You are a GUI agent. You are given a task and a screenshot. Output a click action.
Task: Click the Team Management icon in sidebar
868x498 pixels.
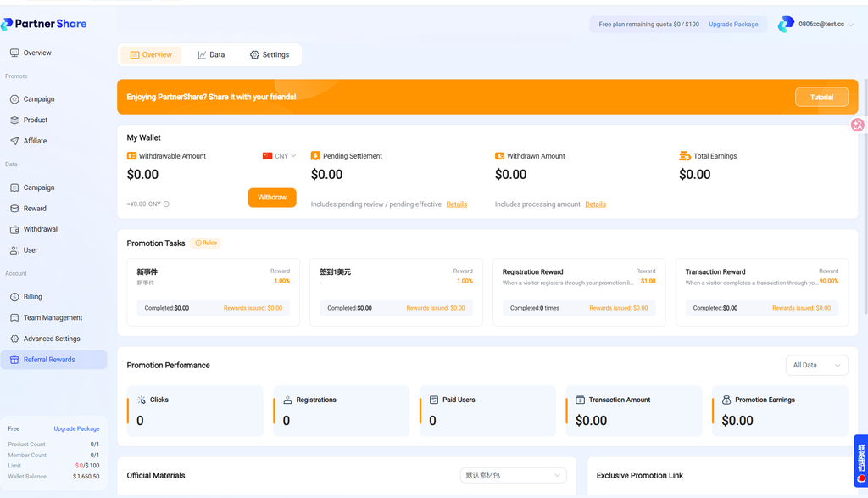click(14, 317)
